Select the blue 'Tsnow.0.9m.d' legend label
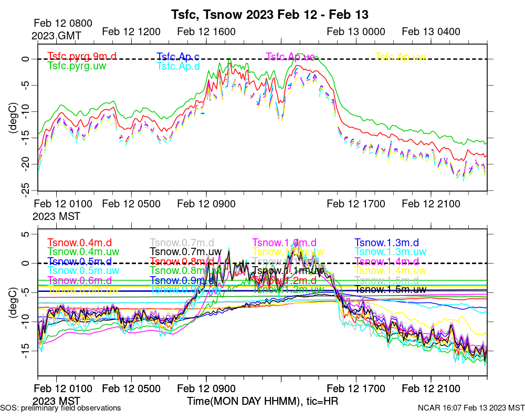 point(182,280)
